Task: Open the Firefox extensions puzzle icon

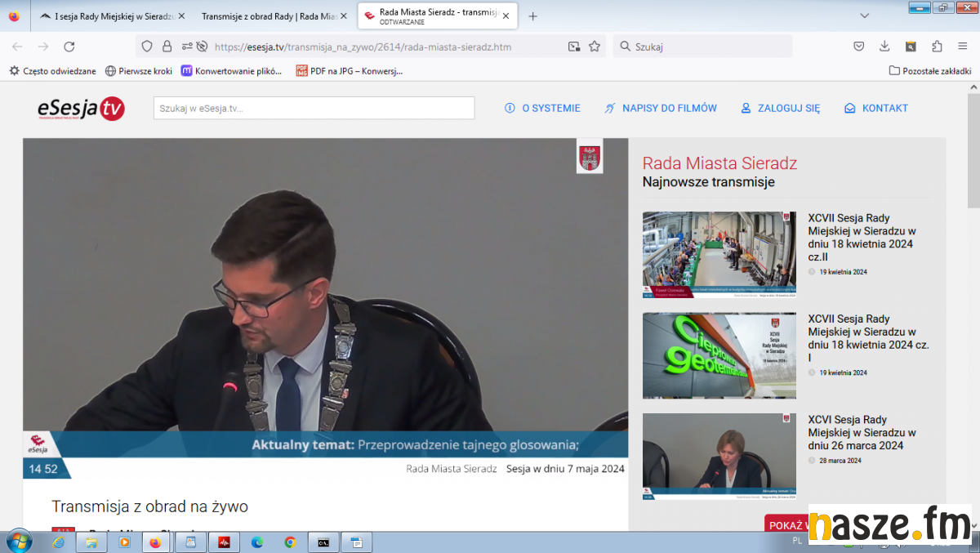Action: coord(937,47)
